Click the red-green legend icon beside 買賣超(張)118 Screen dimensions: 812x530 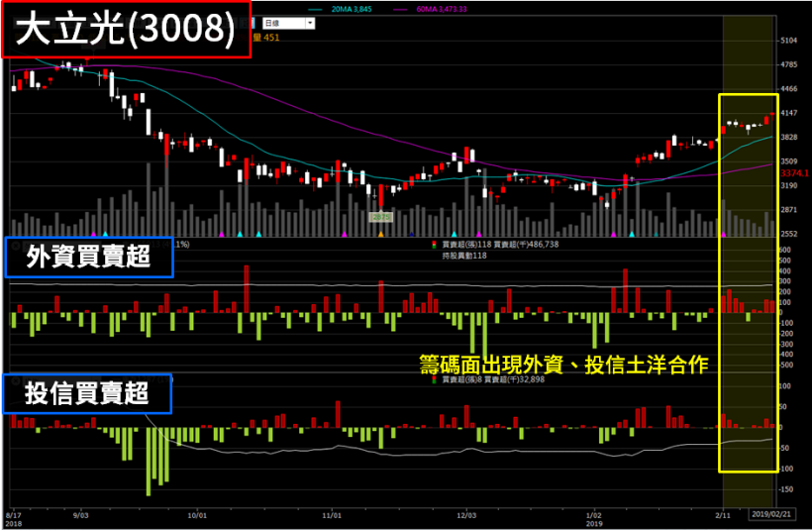point(434,244)
